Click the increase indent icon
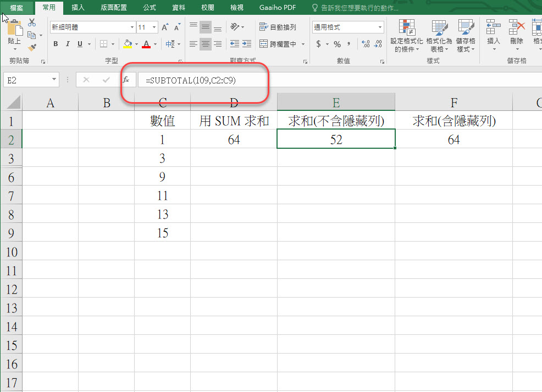Viewport: 542px width, 392px height. (247, 44)
